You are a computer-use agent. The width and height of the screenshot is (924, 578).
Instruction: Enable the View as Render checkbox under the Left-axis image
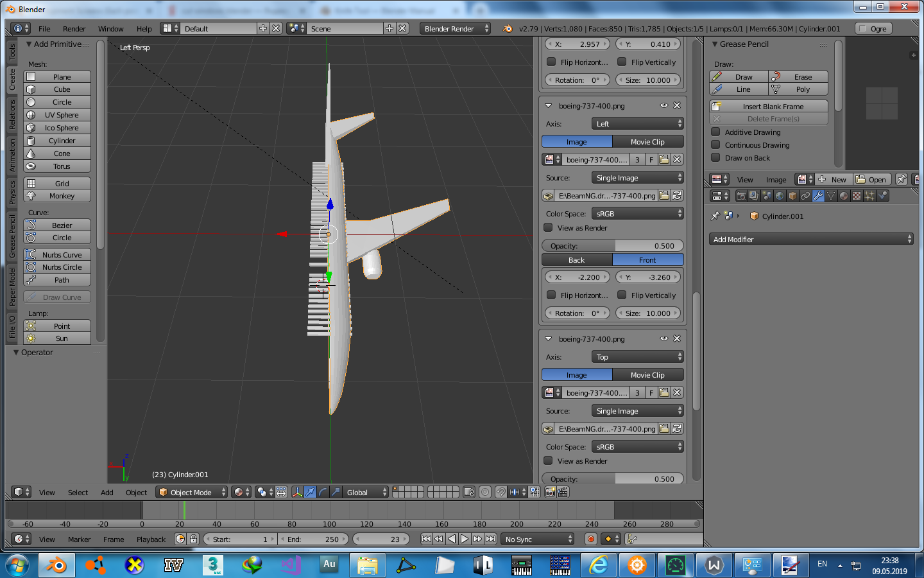(548, 227)
